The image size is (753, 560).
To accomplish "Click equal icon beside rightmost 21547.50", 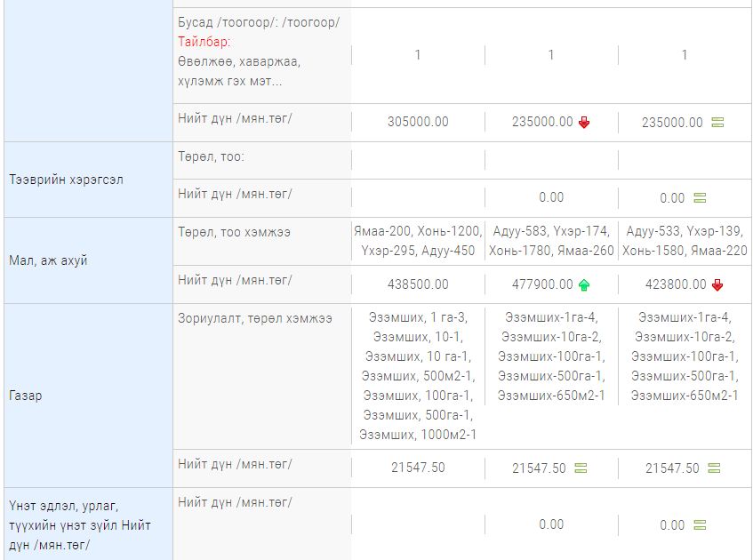I will 714,468.
